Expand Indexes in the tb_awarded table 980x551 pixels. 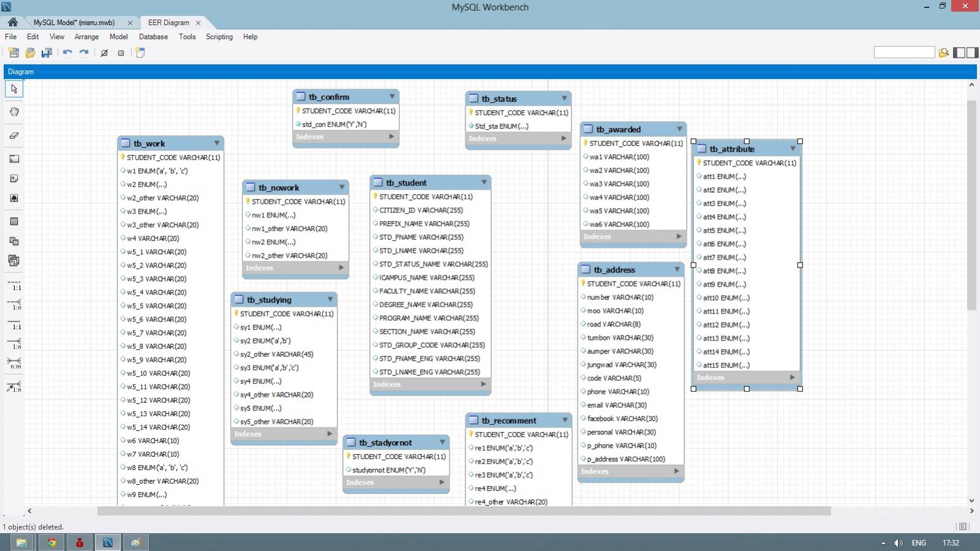pos(679,236)
